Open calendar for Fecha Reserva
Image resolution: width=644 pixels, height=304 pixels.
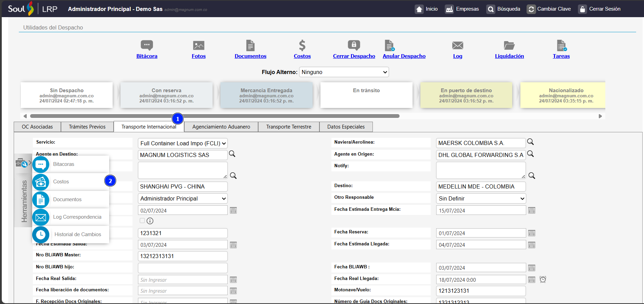(x=531, y=233)
